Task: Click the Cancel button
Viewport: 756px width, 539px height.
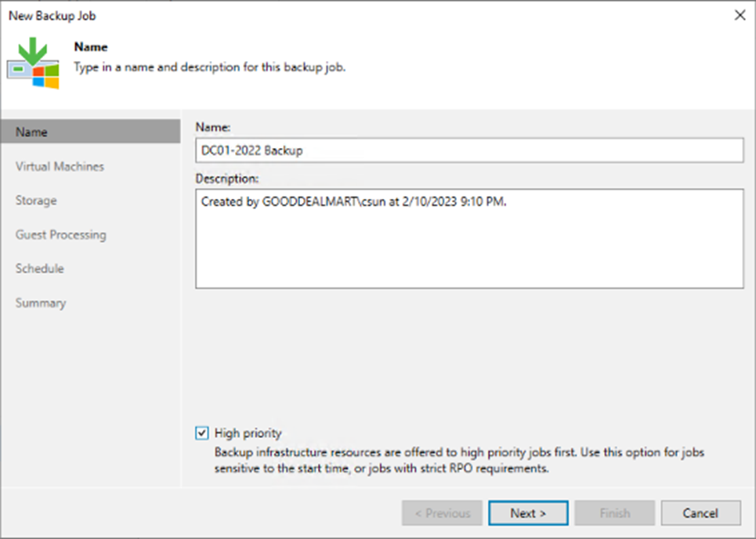Action: pos(700,513)
